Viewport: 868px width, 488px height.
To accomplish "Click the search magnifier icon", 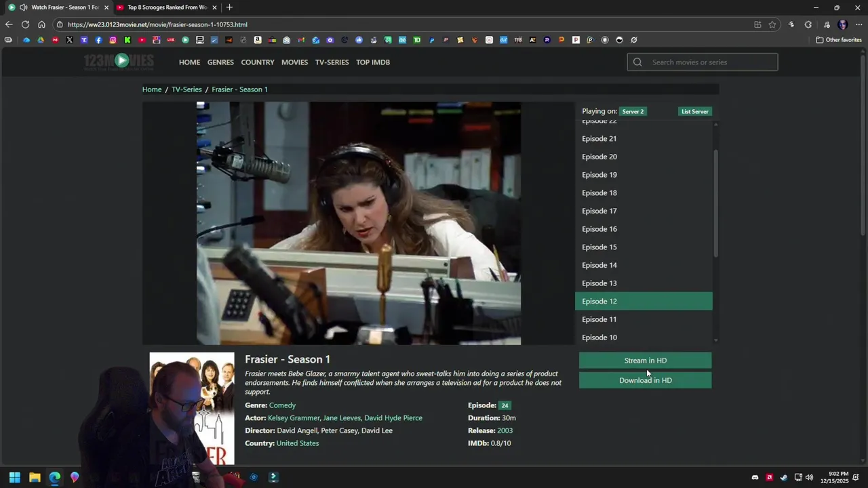I will [637, 62].
